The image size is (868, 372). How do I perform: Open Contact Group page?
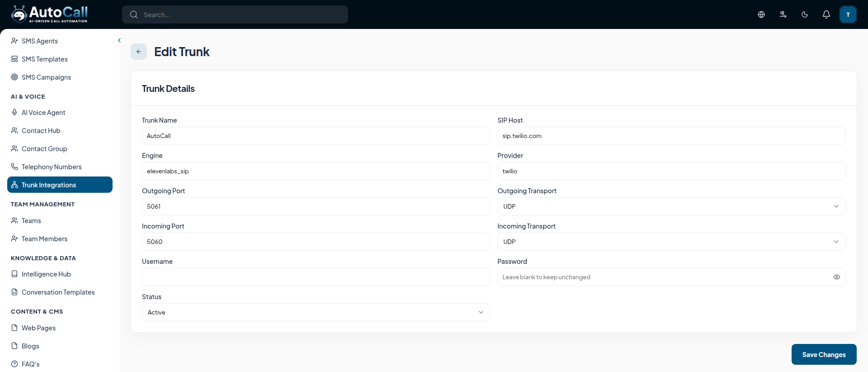60,148
